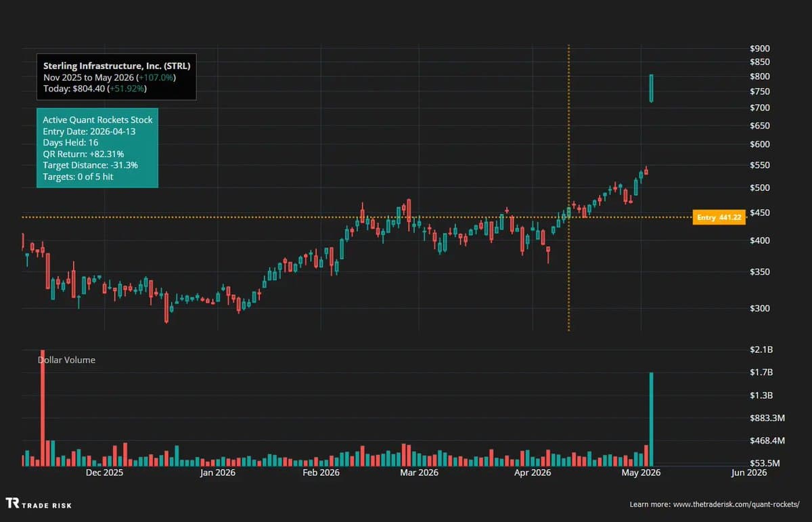This screenshot has height=522, width=812.
Task: Click the Trade Risk logo
Action: (39, 504)
